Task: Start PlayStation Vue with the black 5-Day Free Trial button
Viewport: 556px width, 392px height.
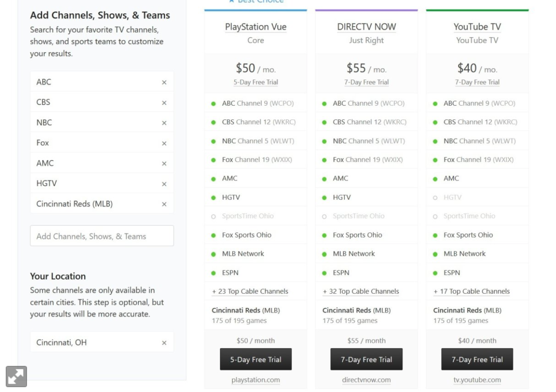Action: (x=256, y=359)
